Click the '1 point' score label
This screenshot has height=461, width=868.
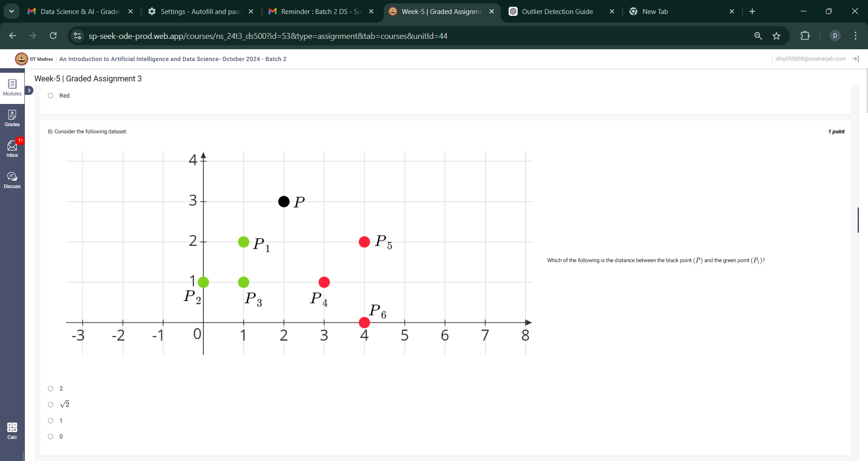click(x=836, y=132)
